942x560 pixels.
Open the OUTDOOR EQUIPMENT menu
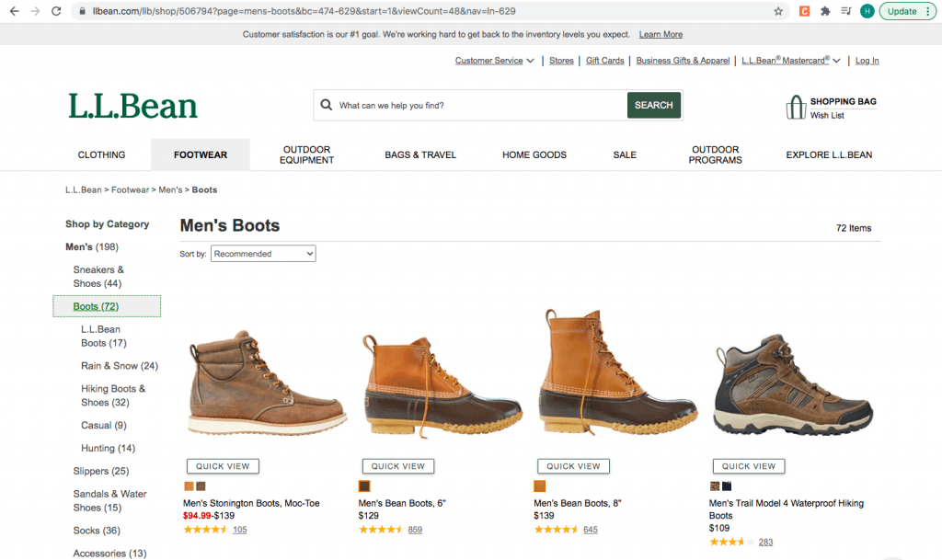tap(306, 154)
